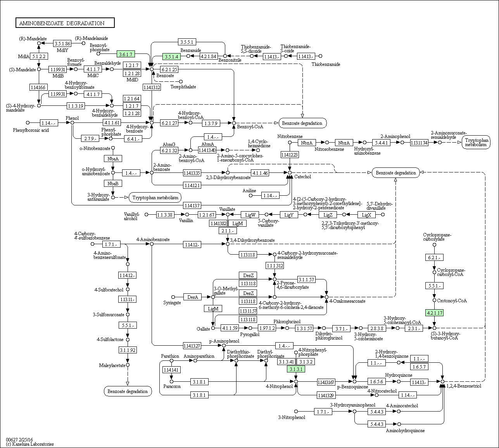Screen dimensions: 499x448
Task: Click the NbaA enzyme box
Action: point(113,159)
